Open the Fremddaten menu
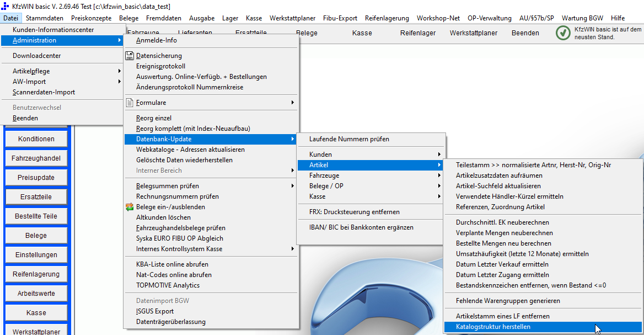The height and width of the screenshot is (335, 644). coord(163,18)
